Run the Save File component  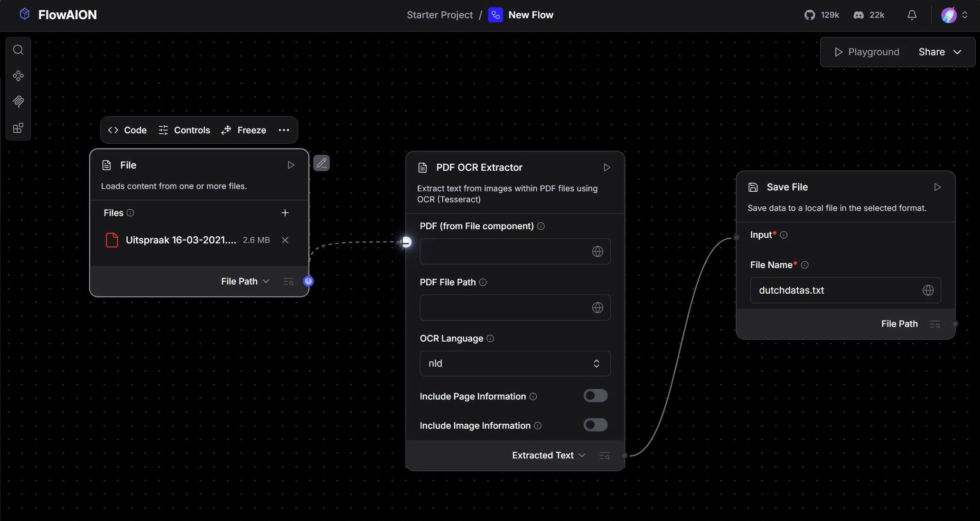tap(937, 186)
